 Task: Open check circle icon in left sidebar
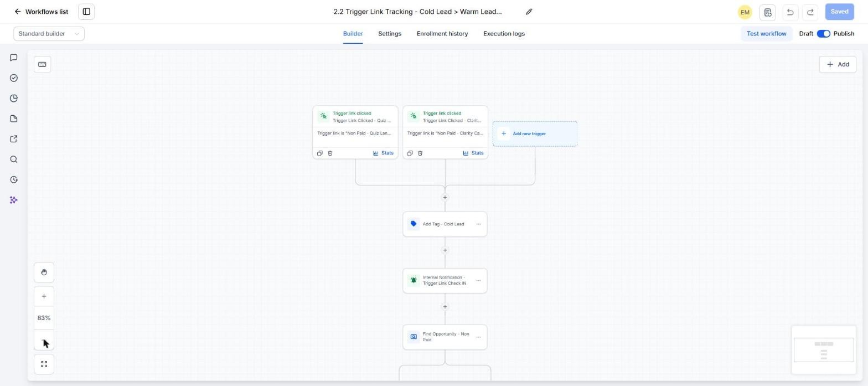click(14, 78)
